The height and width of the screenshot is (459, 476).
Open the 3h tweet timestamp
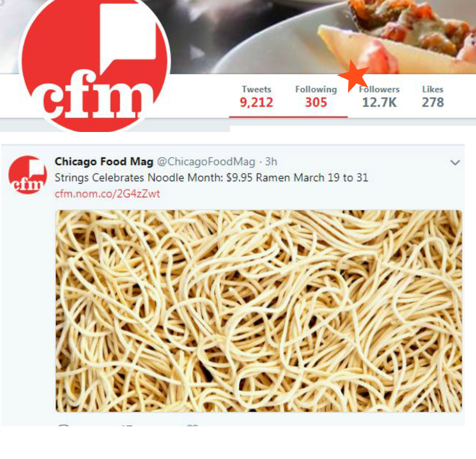[271, 162]
